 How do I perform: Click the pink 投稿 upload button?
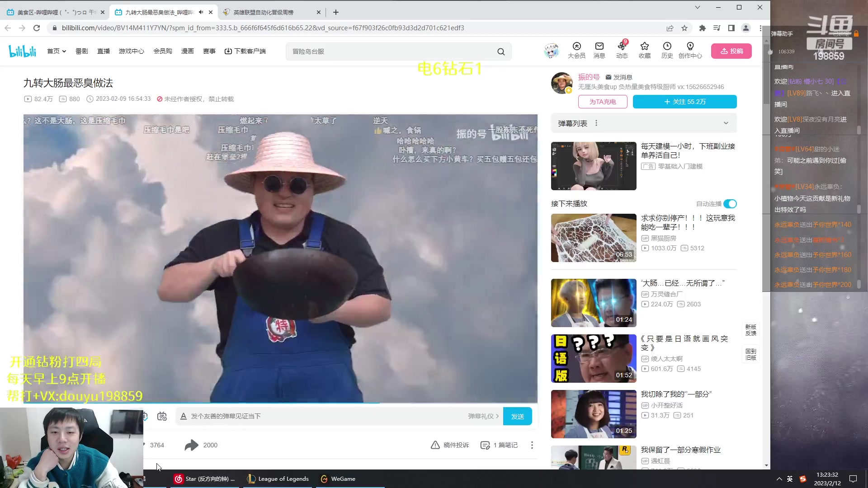[x=731, y=51]
